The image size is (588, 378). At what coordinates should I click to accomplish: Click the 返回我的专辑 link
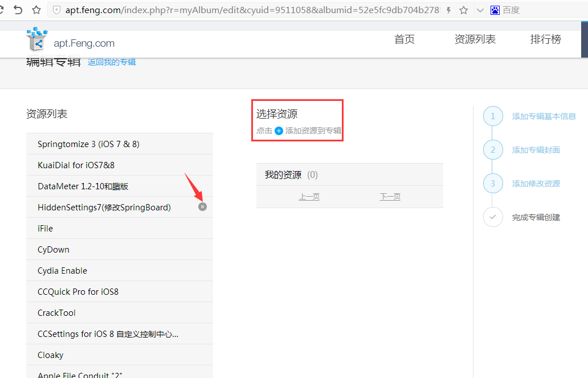112,62
